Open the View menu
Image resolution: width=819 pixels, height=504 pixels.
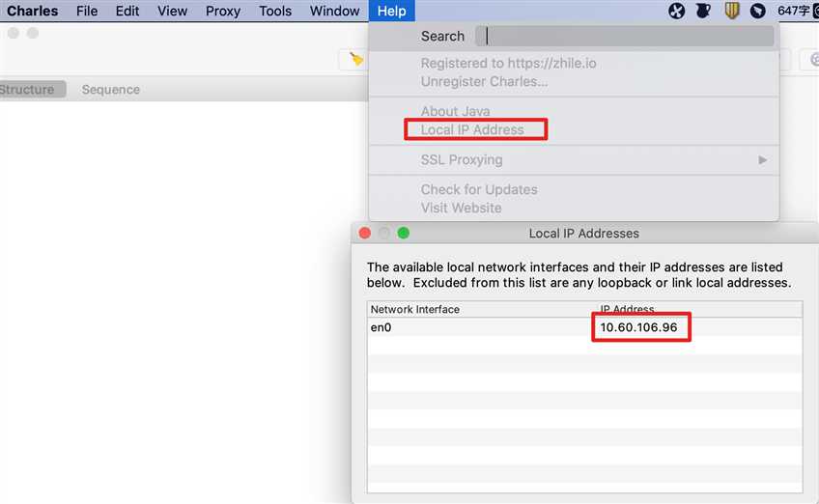coord(172,11)
